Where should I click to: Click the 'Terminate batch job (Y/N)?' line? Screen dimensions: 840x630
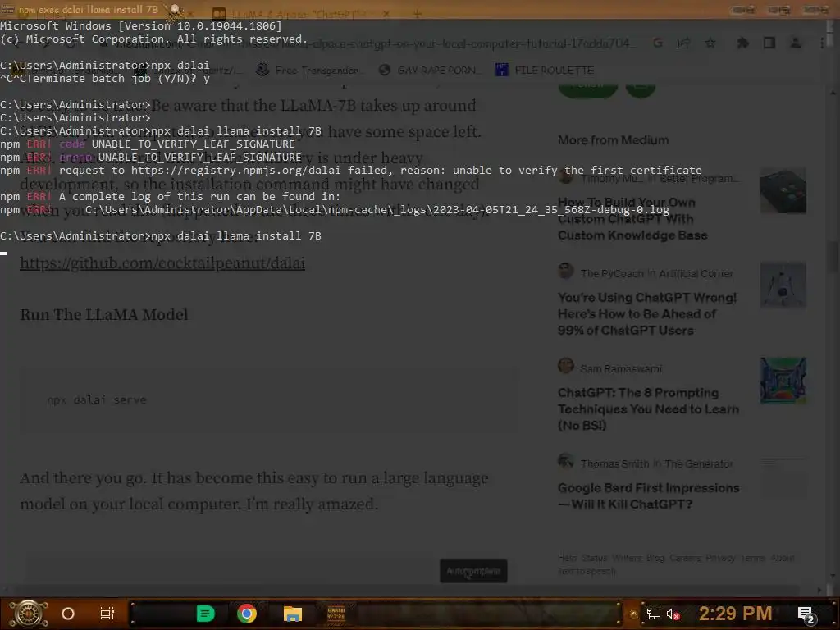(x=105, y=79)
